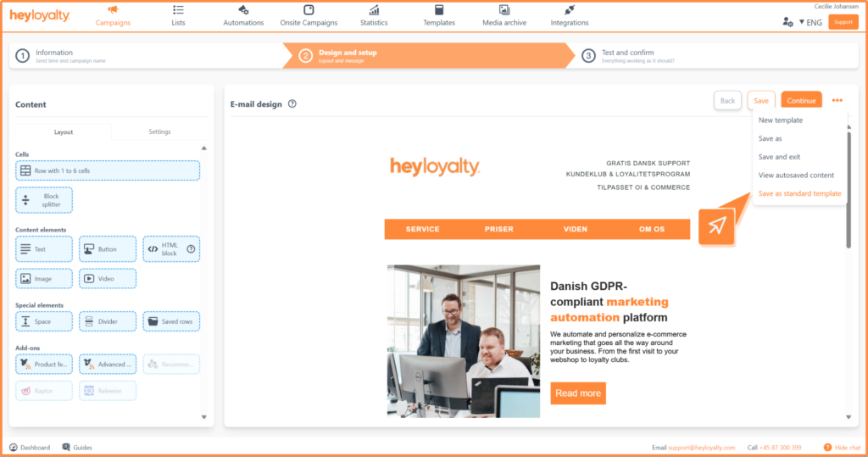Open the ENG language dropdown
The width and height of the screenshot is (868, 457).
click(x=811, y=22)
